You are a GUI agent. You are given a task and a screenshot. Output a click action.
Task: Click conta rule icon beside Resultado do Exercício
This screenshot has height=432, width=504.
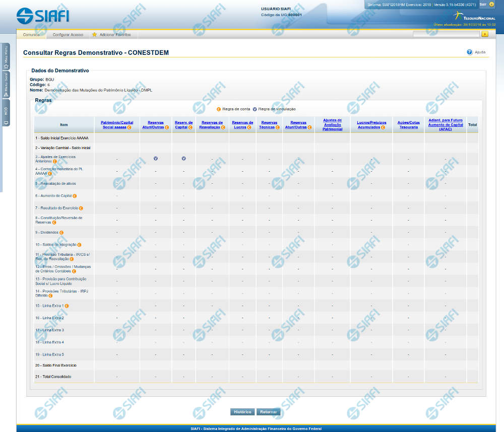pyautogui.click(x=81, y=208)
